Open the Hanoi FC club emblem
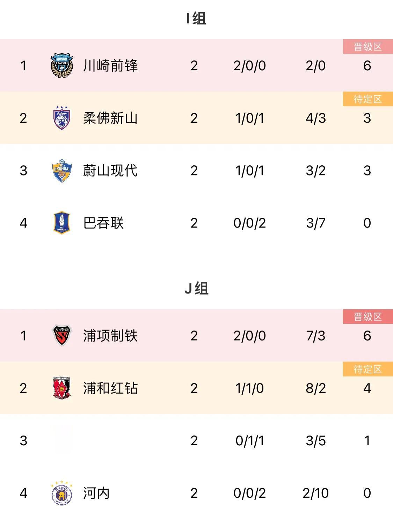The height and width of the screenshot is (532, 393). pyautogui.click(x=62, y=493)
